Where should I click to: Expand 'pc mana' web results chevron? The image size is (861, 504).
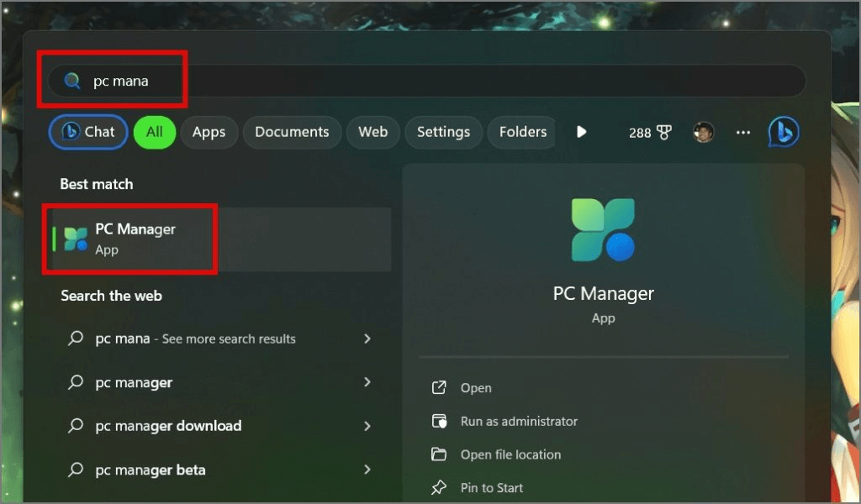(x=367, y=339)
